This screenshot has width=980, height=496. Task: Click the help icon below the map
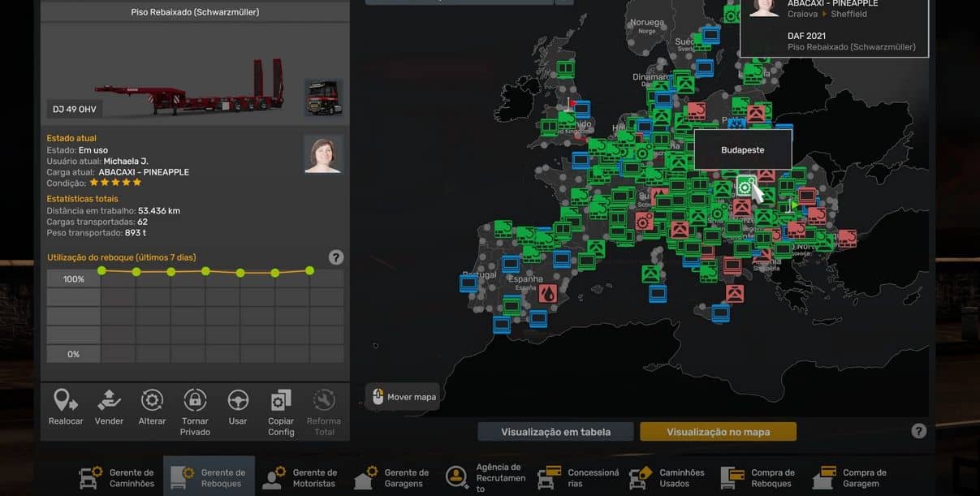tap(918, 431)
